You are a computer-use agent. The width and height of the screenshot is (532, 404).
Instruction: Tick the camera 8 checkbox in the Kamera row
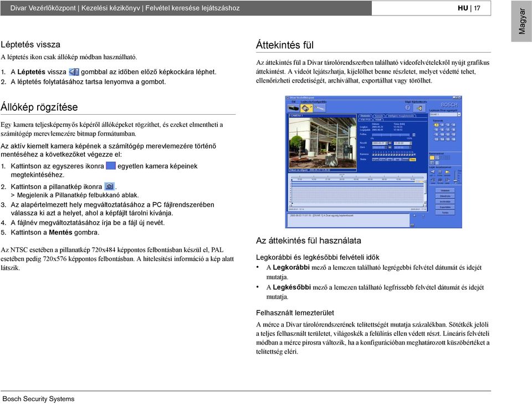(392, 155)
